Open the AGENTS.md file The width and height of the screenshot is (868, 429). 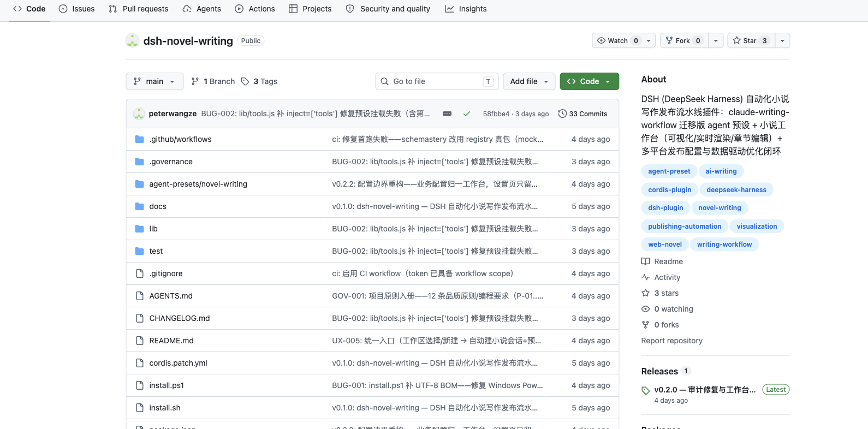pyautogui.click(x=171, y=296)
